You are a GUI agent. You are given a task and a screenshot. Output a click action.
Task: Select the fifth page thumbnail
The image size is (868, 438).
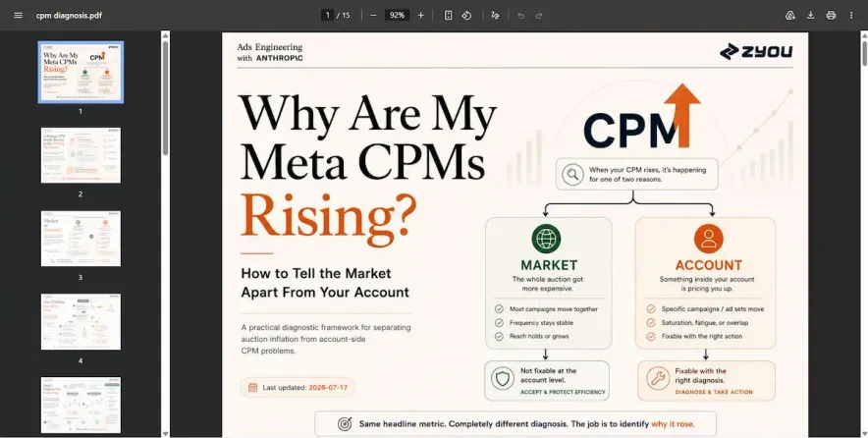[x=81, y=405]
